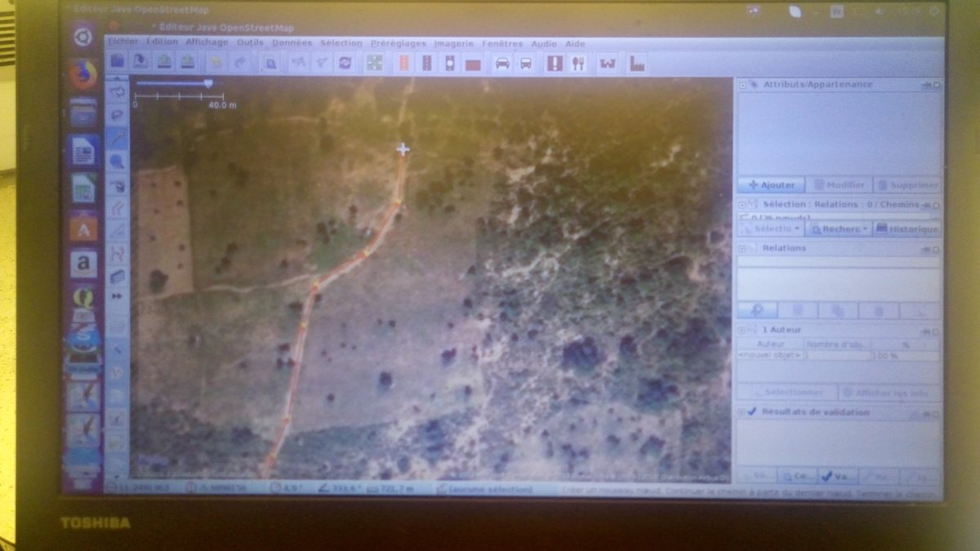The width and height of the screenshot is (980, 551).
Task: Click the Afficher les infos button
Action: (890, 393)
